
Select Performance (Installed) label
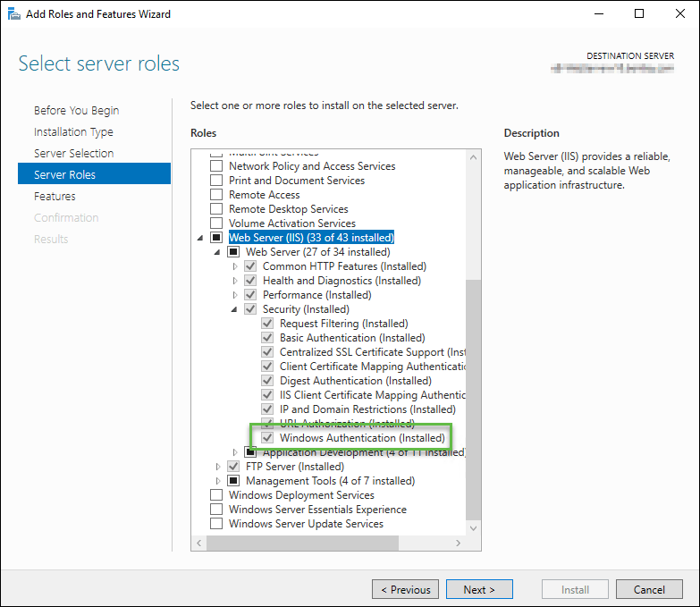(x=317, y=295)
